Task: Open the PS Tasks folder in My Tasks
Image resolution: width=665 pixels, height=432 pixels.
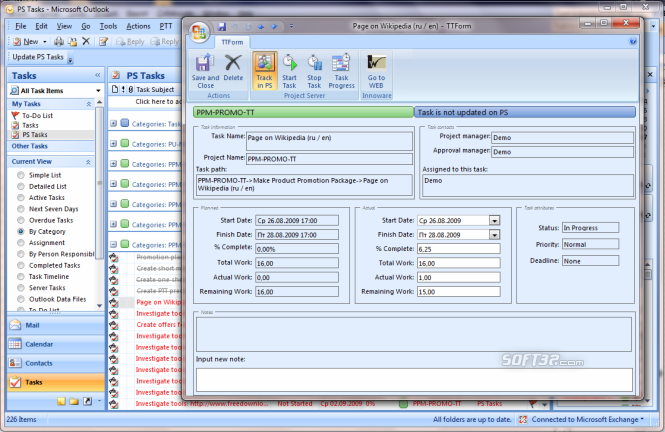Action: click(34, 134)
